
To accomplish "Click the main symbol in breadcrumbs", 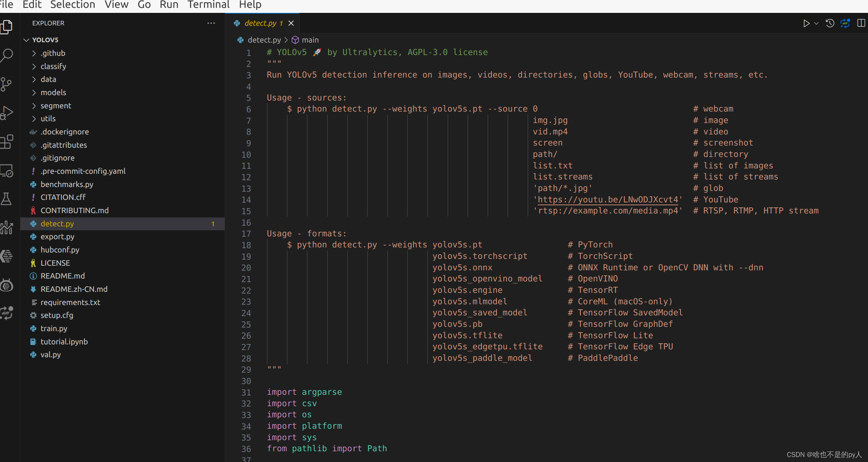I will tap(310, 40).
